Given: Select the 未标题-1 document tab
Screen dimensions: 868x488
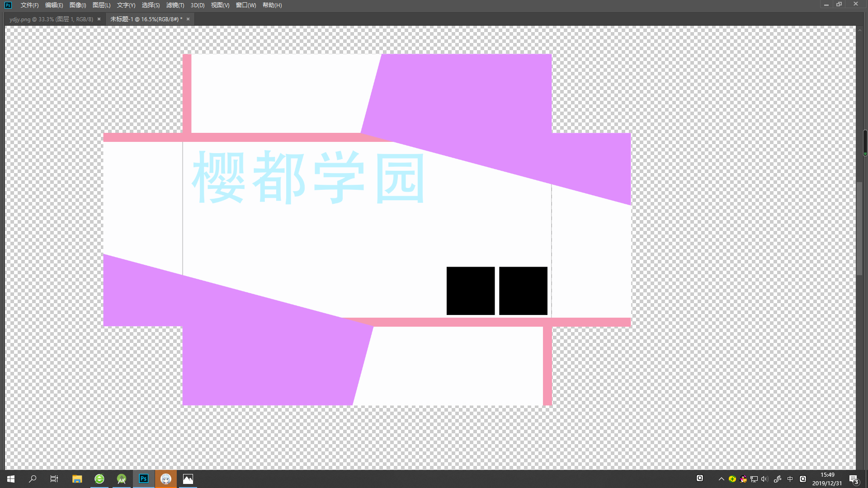Looking at the screenshot, I should point(146,19).
